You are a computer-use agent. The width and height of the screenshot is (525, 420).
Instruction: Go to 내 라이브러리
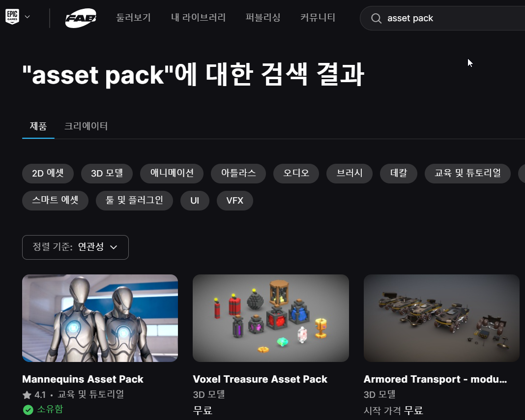(x=198, y=17)
